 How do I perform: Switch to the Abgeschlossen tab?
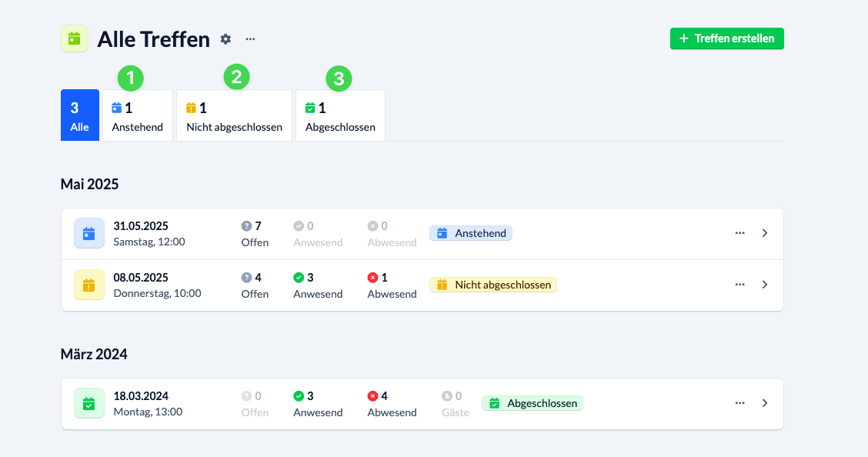coord(340,115)
